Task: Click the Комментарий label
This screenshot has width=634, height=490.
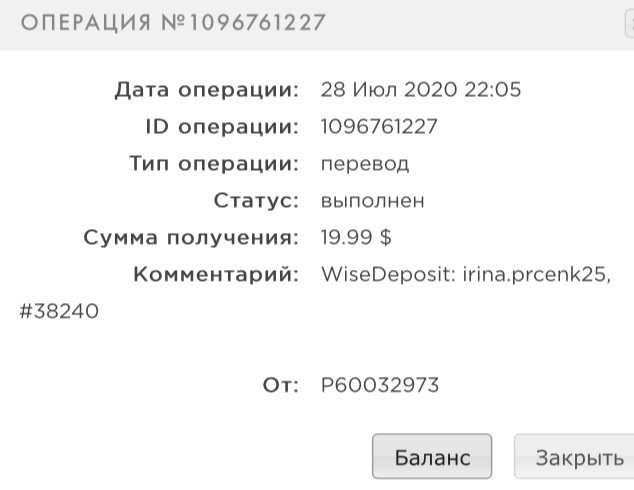Action: [216, 275]
